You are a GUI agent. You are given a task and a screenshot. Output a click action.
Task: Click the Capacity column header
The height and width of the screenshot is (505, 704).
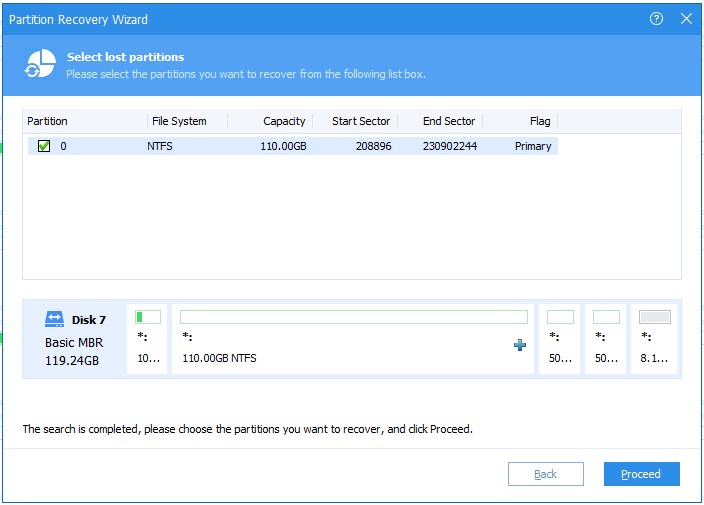[284, 121]
